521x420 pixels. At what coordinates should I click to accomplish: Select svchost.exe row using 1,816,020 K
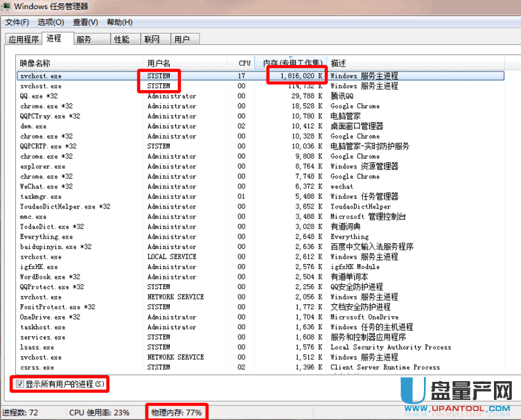pos(260,76)
